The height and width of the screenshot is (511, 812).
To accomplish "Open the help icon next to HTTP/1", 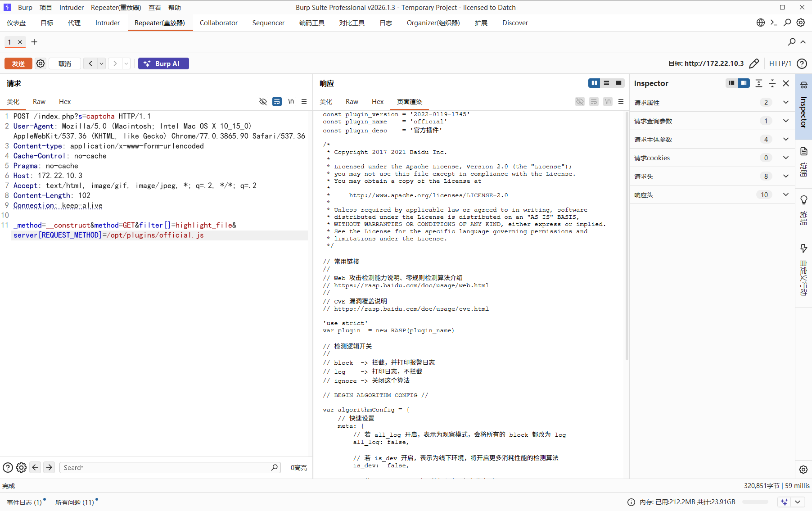I will coord(802,63).
